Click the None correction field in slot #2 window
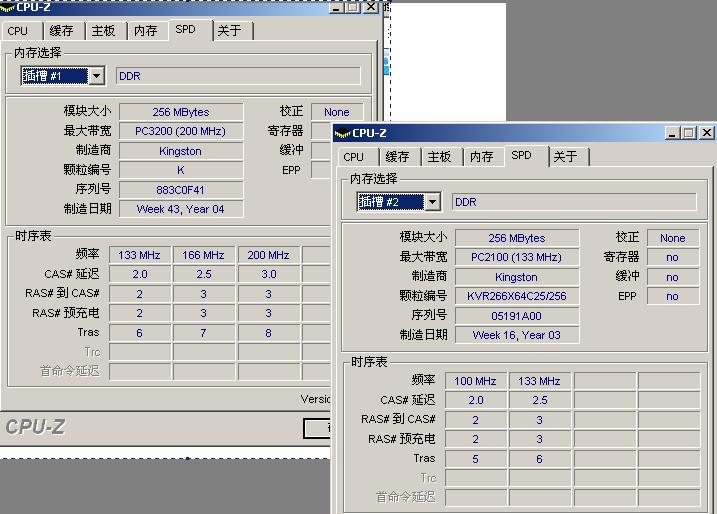This screenshot has width=717, height=514. [673, 238]
